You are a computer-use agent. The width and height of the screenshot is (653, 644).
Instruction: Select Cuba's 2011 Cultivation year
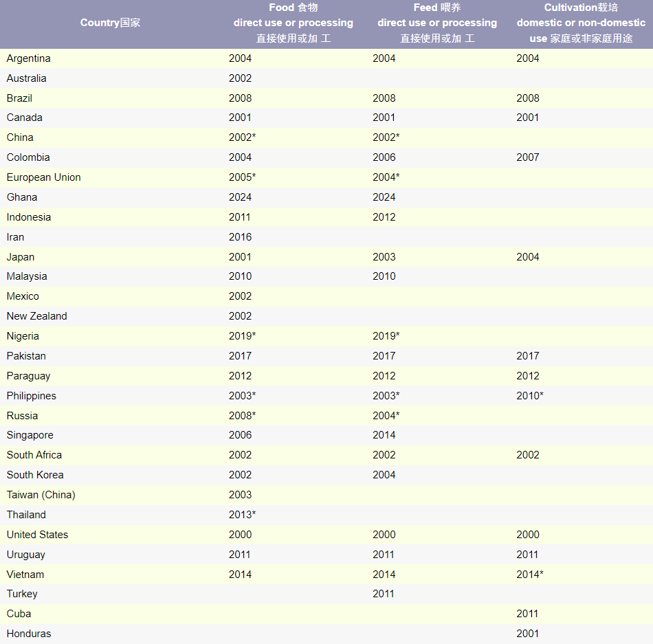tap(528, 614)
